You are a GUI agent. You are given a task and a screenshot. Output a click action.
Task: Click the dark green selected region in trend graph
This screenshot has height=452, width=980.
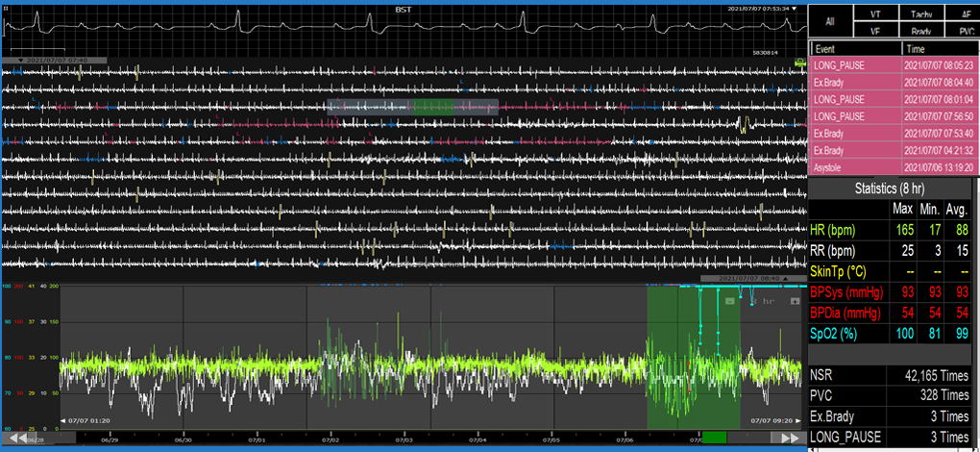693,357
